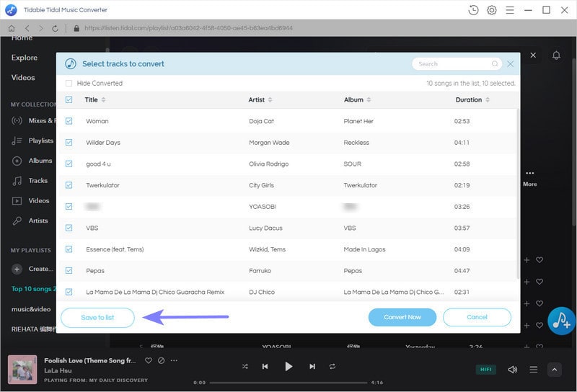Favorite the playing song heart icon
The width and height of the screenshot is (577, 392).
click(x=149, y=360)
